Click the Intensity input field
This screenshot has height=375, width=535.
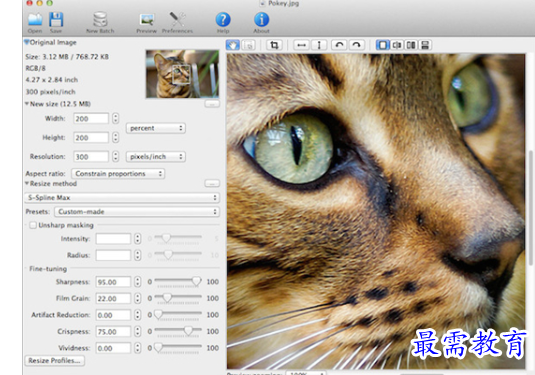pyautogui.click(x=113, y=239)
